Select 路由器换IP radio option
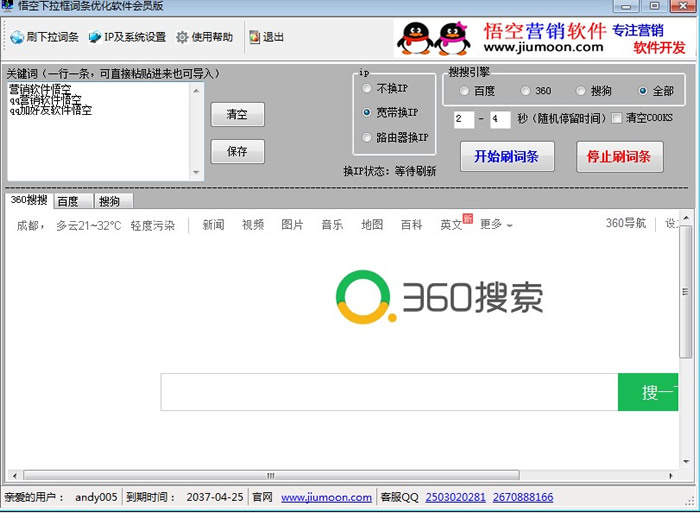Viewport: 700px width, 513px height. 367,137
